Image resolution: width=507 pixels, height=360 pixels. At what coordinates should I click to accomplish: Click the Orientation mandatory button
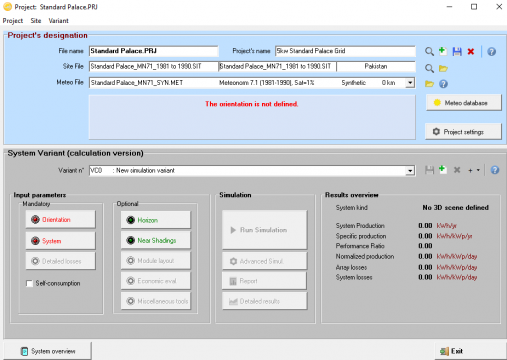[x=60, y=219]
